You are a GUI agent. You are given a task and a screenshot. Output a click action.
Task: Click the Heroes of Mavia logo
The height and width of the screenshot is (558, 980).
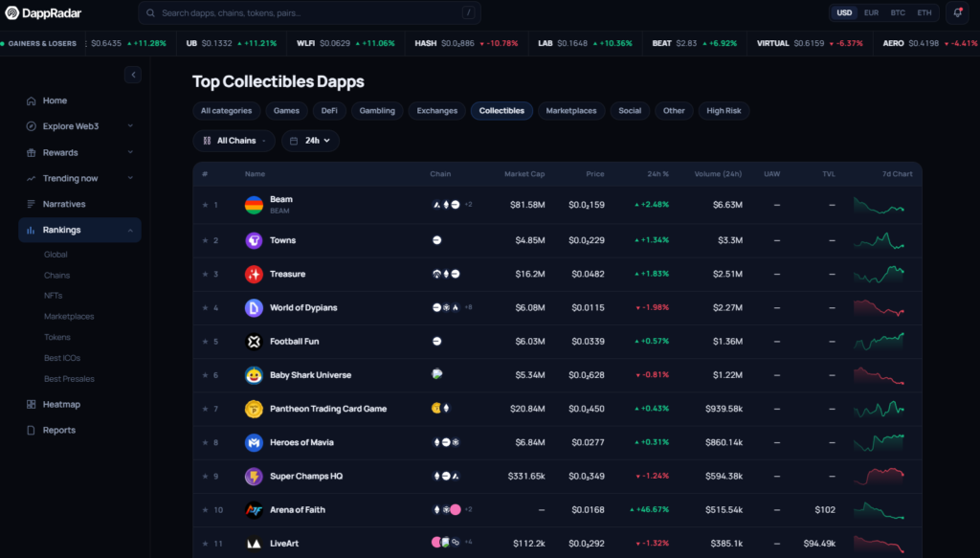(x=254, y=442)
